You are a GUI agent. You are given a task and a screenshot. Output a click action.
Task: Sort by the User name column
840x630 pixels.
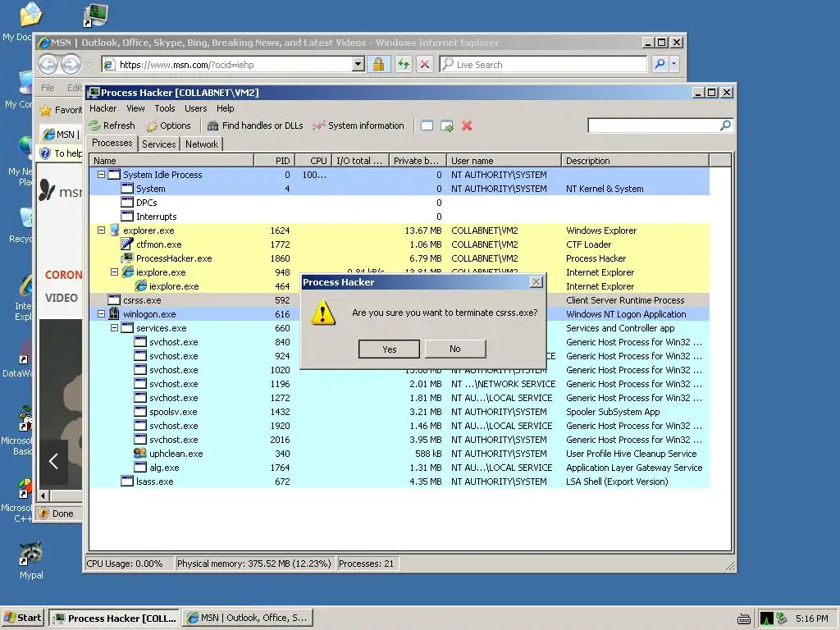504,161
